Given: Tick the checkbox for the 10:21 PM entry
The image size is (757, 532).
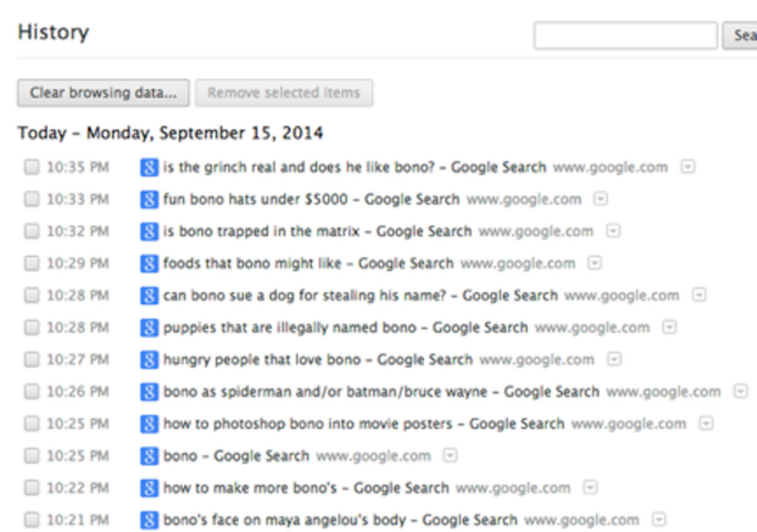Looking at the screenshot, I should [32, 519].
